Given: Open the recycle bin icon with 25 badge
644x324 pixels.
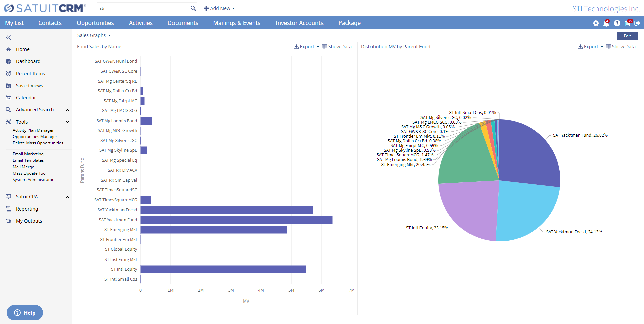Looking at the screenshot, I should pyautogui.click(x=628, y=23).
